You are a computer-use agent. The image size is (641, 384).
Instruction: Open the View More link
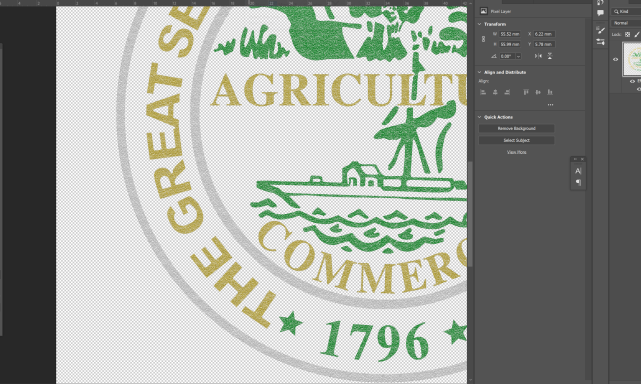click(516, 152)
